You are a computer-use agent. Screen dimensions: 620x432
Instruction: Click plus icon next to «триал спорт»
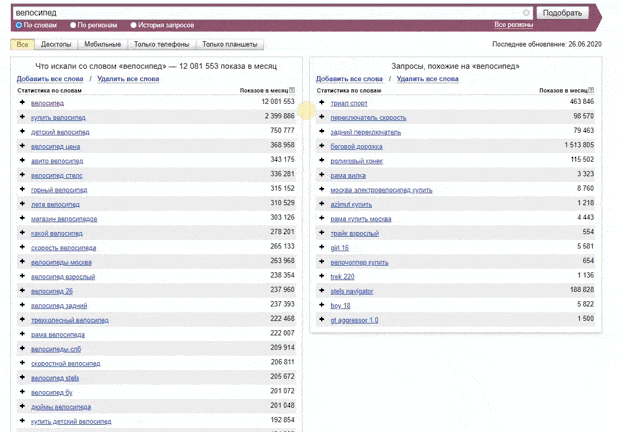321,102
